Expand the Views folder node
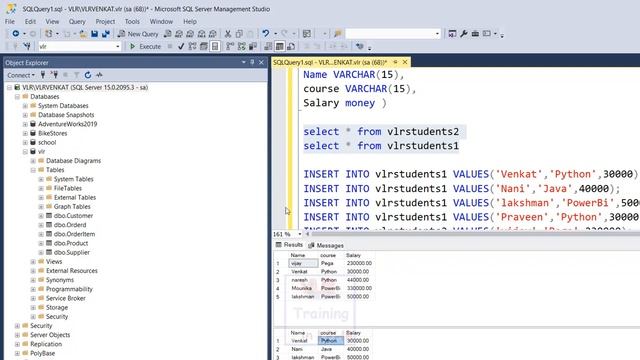This screenshot has width=640, height=360. click(33, 262)
